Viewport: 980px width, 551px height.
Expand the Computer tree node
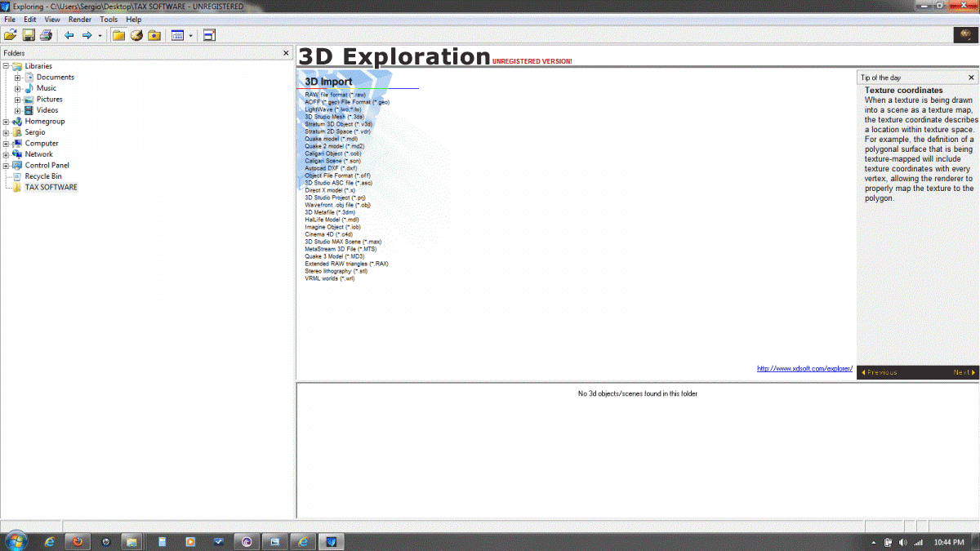point(6,144)
